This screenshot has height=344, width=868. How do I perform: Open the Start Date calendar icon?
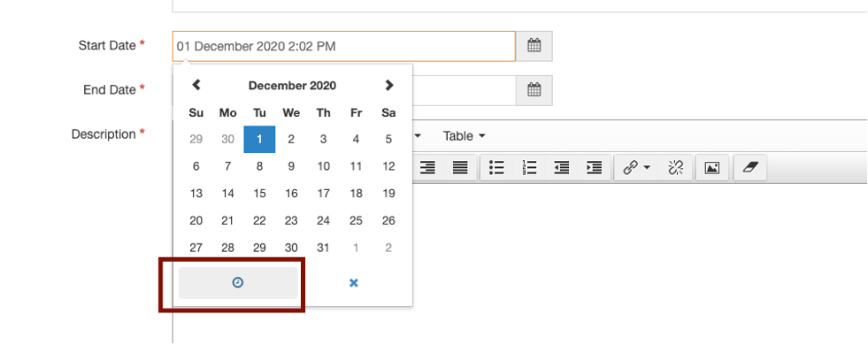point(534,46)
